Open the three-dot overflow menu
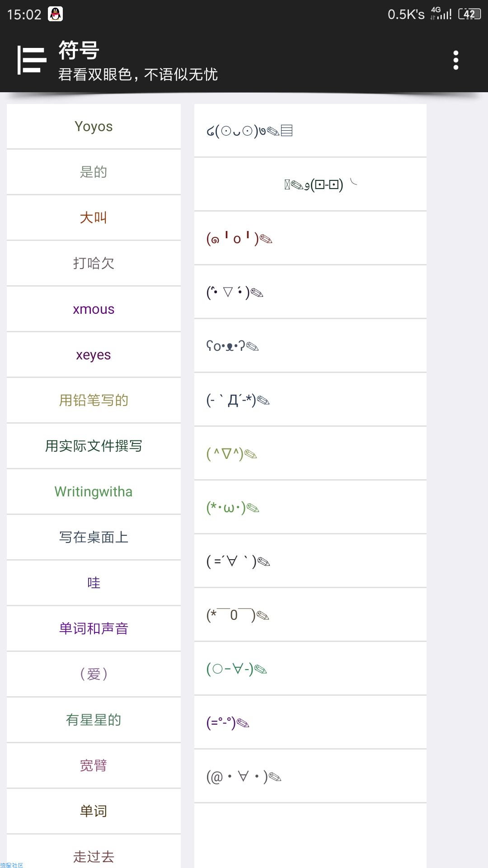The image size is (488, 868). (x=455, y=60)
